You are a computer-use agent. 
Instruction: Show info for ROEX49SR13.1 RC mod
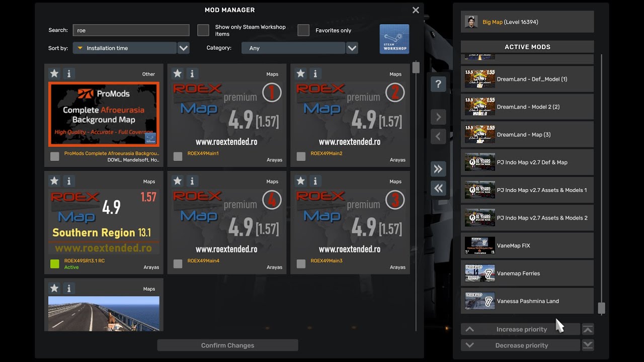[69, 181]
